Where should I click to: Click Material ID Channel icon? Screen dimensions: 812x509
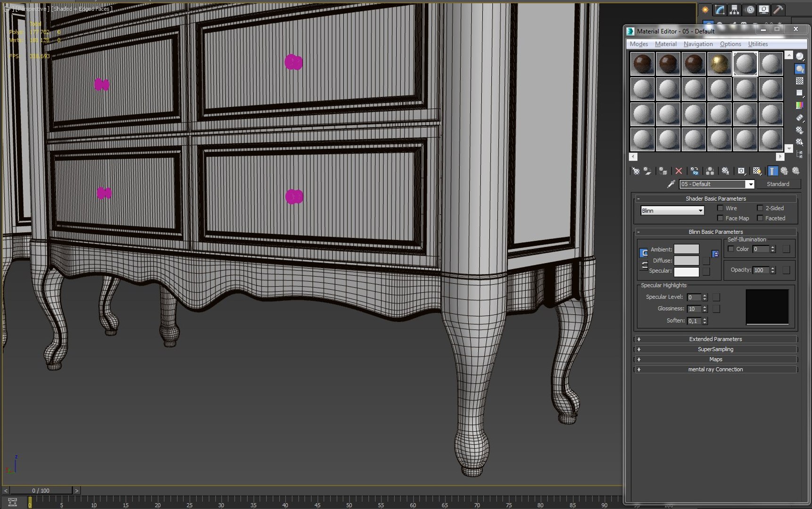coord(741,171)
